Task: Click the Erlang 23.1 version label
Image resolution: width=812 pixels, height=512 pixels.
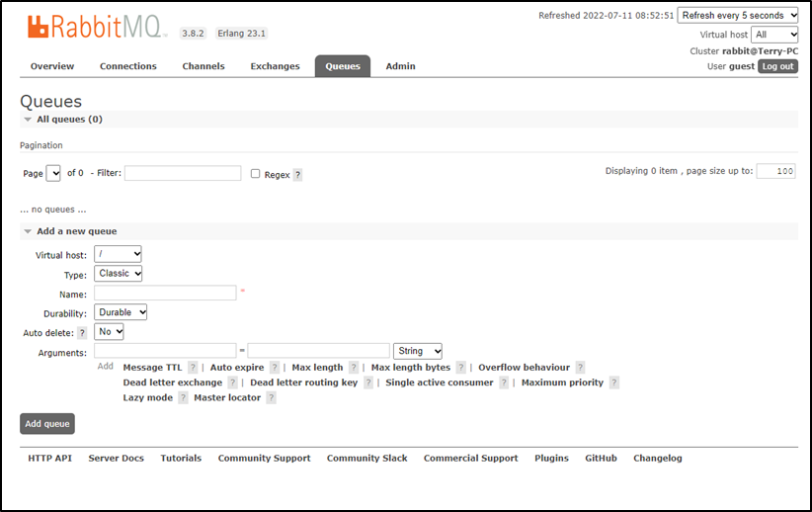Action: [x=241, y=34]
